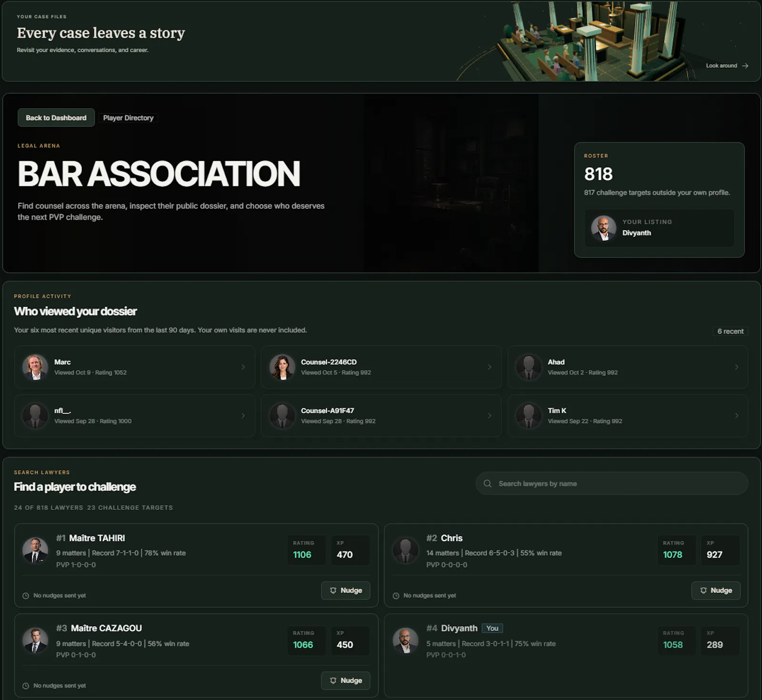This screenshot has height=700, width=762.
Task: Open Counsel-2246CD row chevron
Action: pyautogui.click(x=490, y=367)
